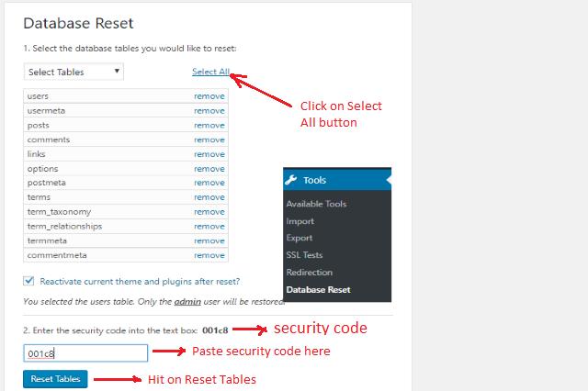Remove the commentmeta table
Image resolution: width=588 pixels, height=391 pixels.
click(x=209, y=255)
